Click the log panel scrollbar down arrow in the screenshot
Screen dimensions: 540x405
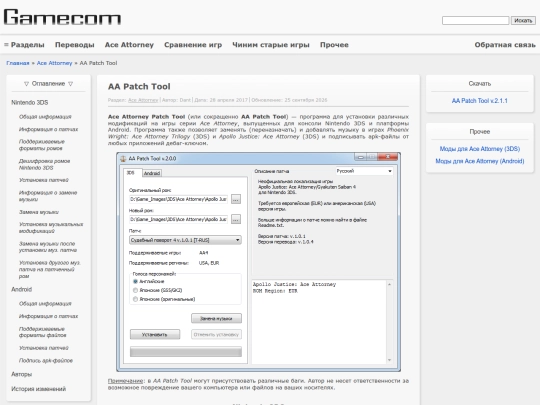[x=390, y=360]
